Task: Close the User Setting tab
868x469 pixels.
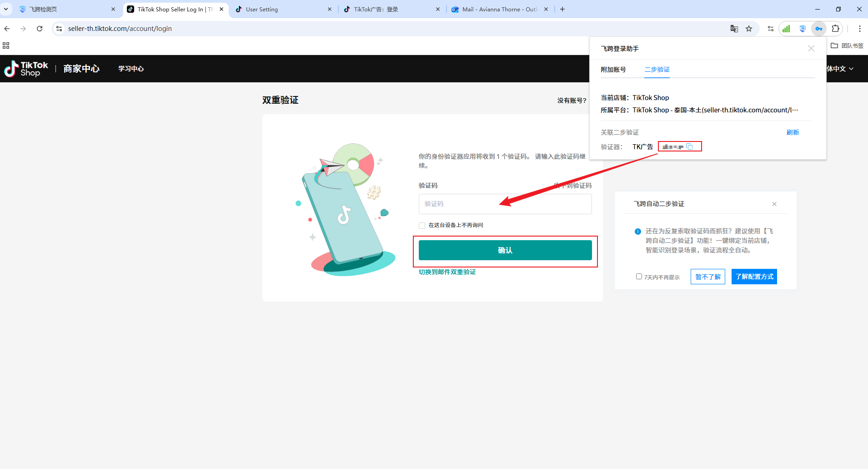Action: click(330, 9)
